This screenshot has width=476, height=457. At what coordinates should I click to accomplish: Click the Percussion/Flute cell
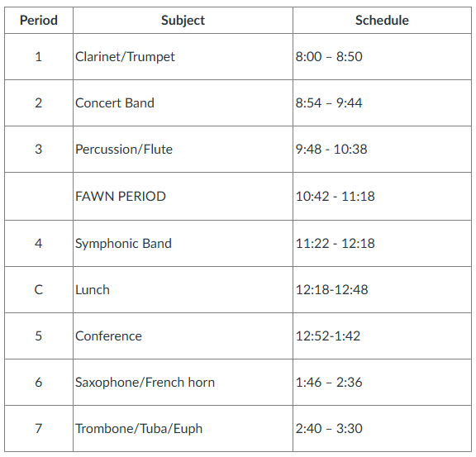[183, 149]
